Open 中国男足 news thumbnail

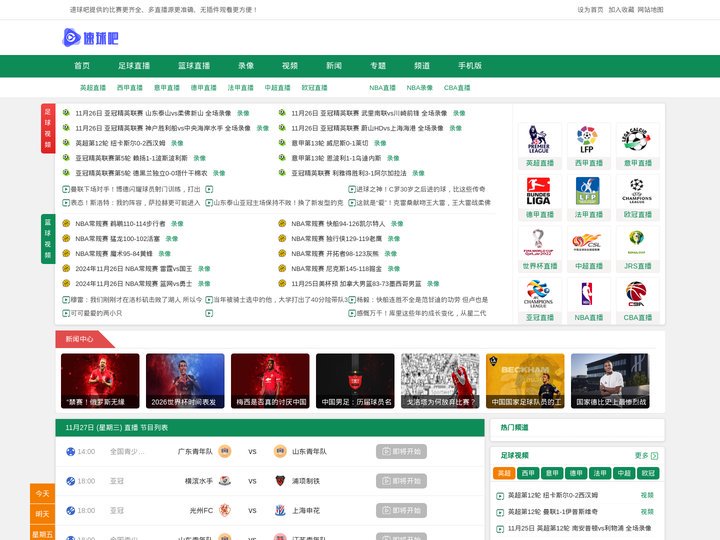coord(355,381)
